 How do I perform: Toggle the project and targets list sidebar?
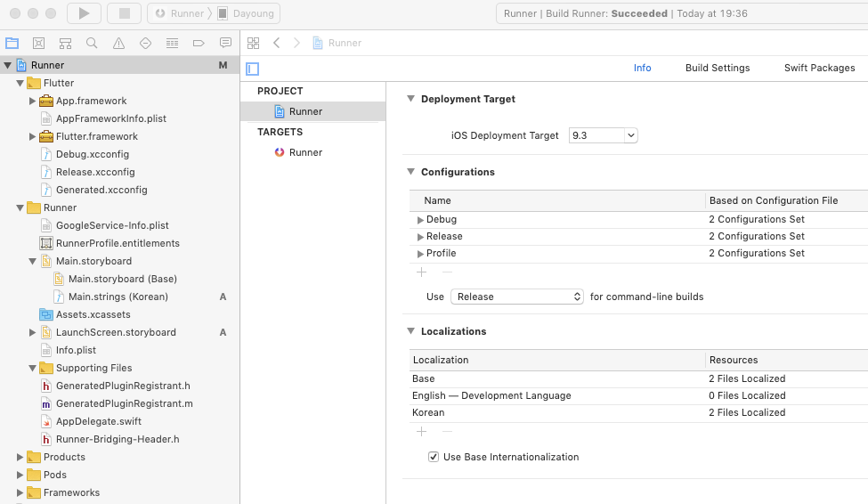253,69
